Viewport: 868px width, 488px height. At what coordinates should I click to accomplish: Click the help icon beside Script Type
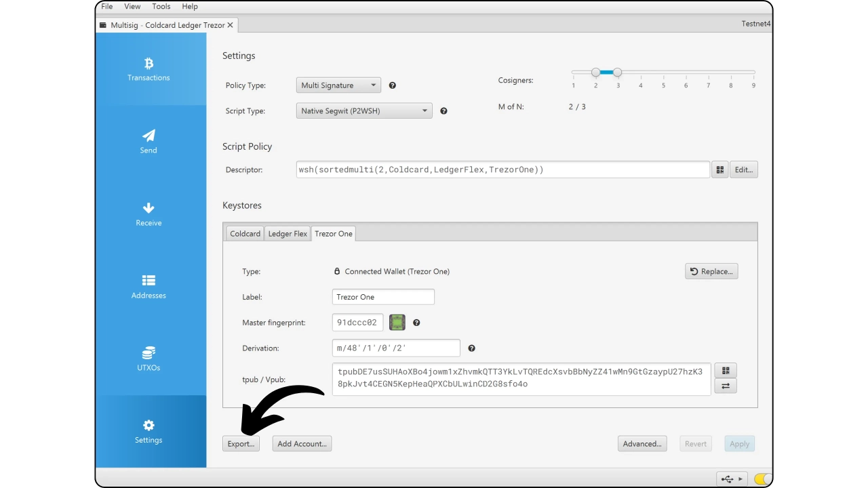[443, 110]
